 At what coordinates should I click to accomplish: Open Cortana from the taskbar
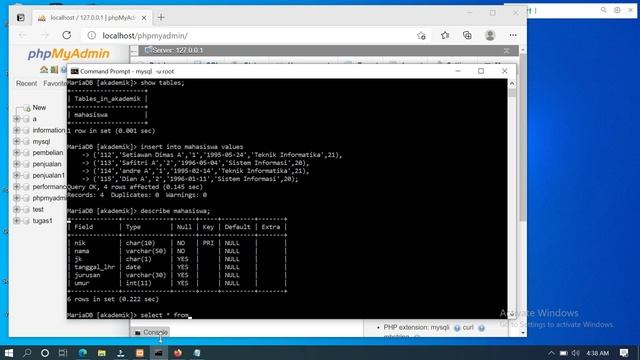[x=45, y=353]
